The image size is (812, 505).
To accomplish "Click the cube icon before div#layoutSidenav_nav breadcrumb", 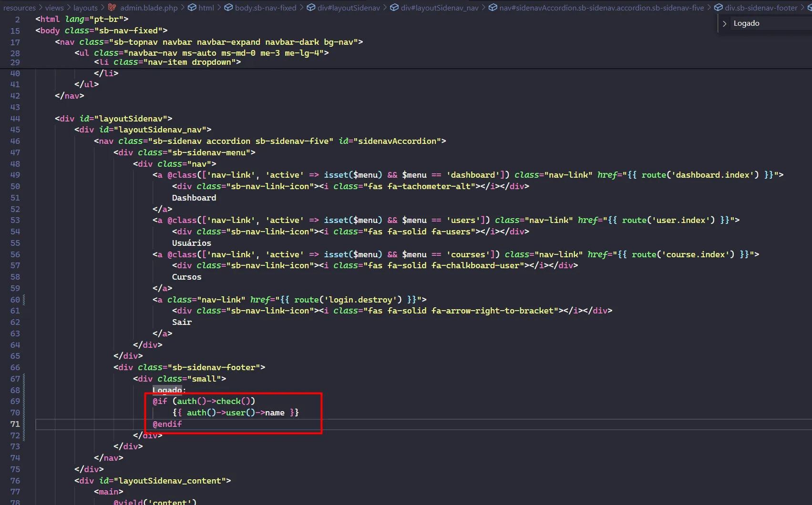I will [394, 8].
